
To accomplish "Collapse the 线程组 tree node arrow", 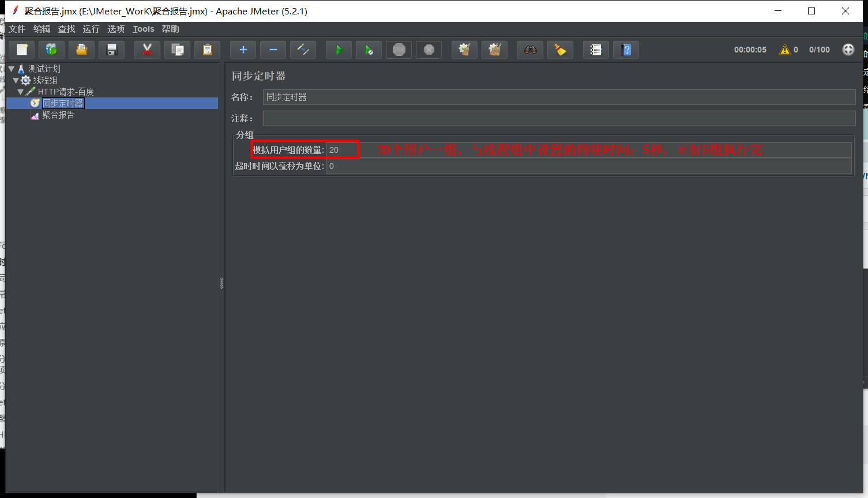I will pyautogui.click(x=16, y=80).
